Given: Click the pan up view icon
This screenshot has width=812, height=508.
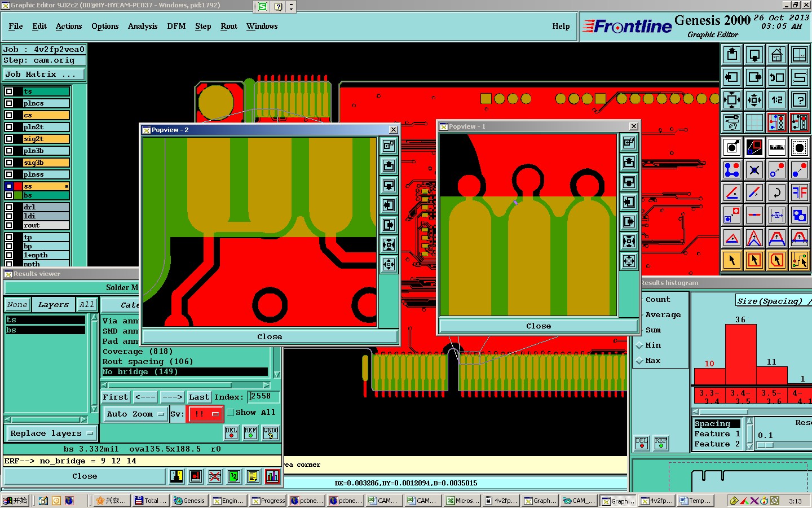Looking at the screenshot, I should 732,55.
